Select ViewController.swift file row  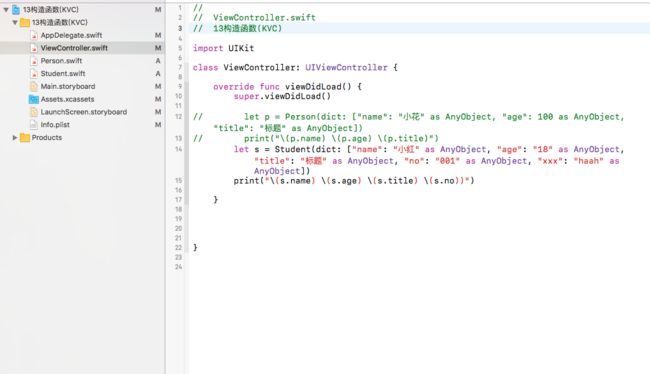click(82, 48)
